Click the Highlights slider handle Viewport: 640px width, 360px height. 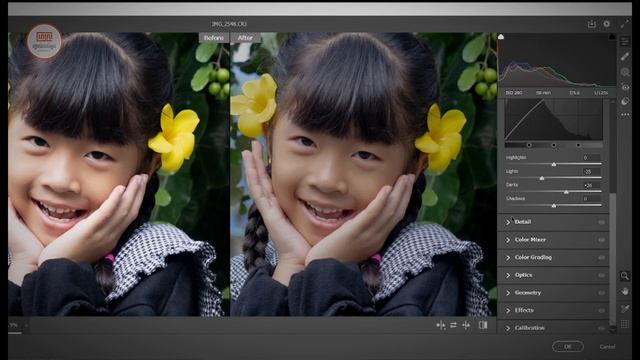pyautogui.click(x=554, y=164)
